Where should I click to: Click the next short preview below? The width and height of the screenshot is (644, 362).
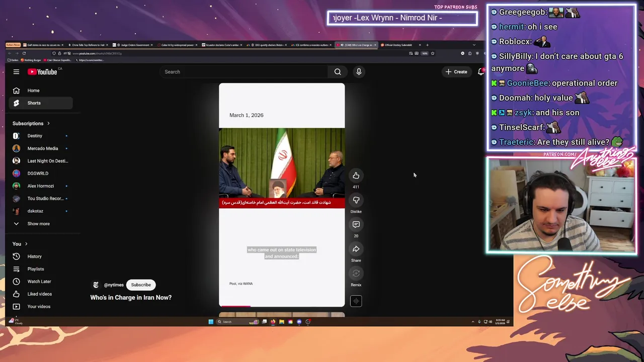pos(282,315)
